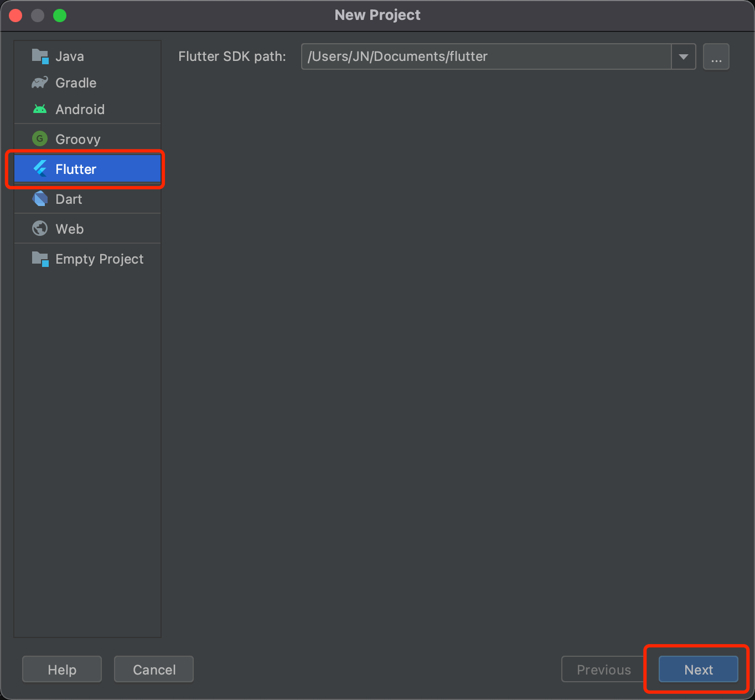Click the Java project type icon
The image size is (755, 700).
pos(40,56)
